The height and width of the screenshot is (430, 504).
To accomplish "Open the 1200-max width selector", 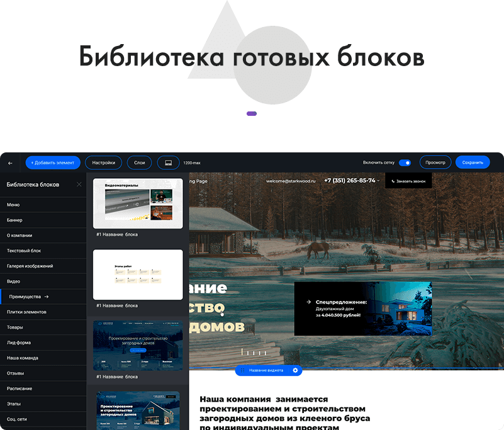I will pyautogui.click(x=192, y=163).
